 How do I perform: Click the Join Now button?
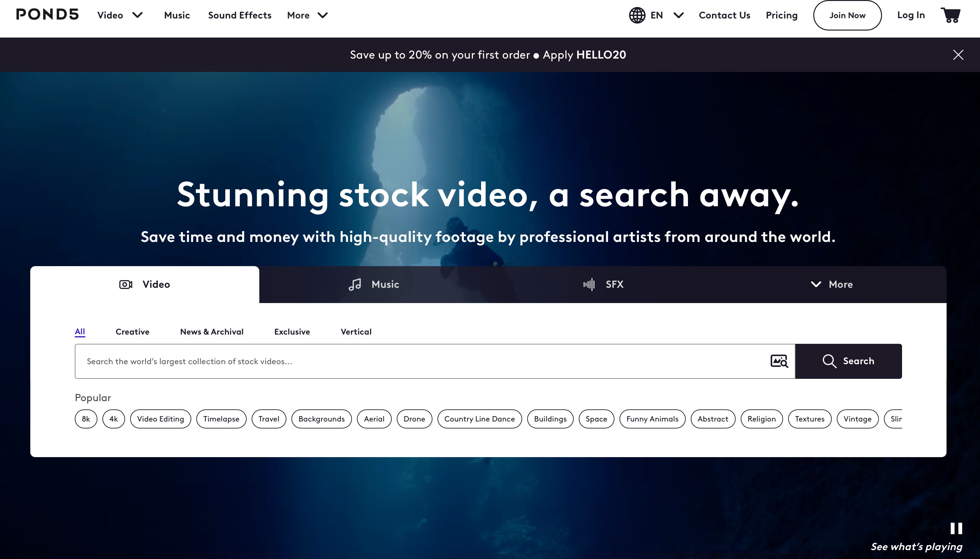pyautogui.click(x=847, y=15)
